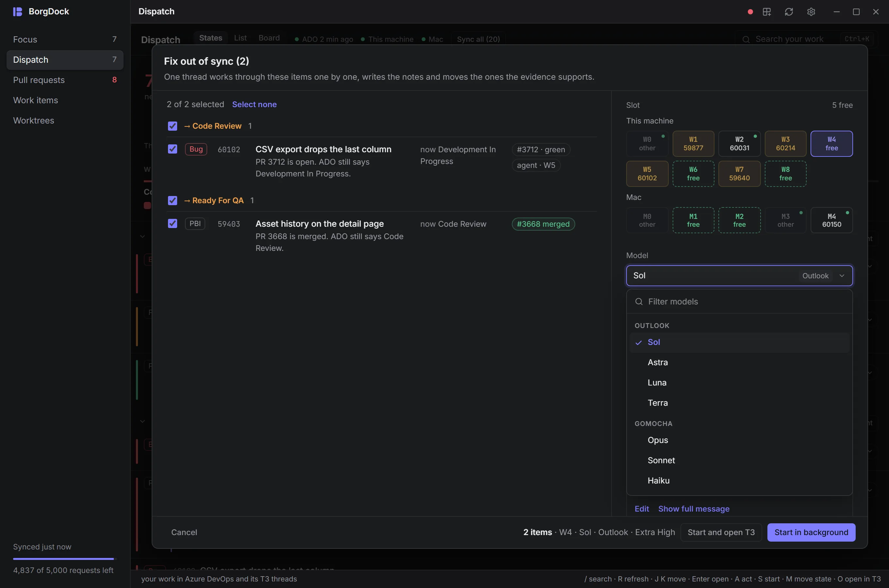Toggle the Code Review group checkbox
The width and height of the screenshot is (889, 588).
[173, 126]
